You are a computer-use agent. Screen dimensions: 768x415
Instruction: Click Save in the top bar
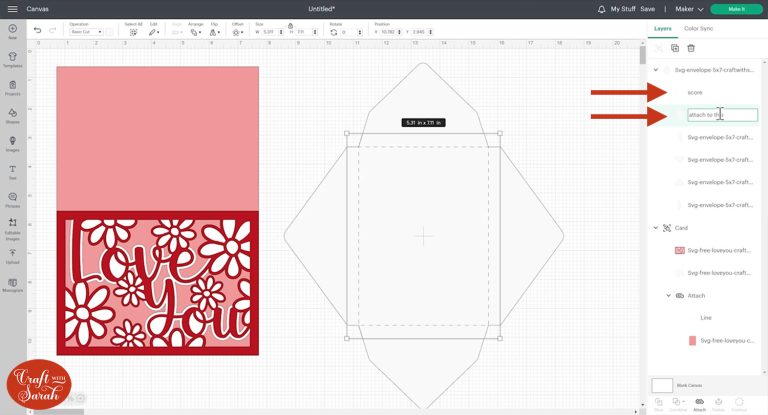(648, 9)
